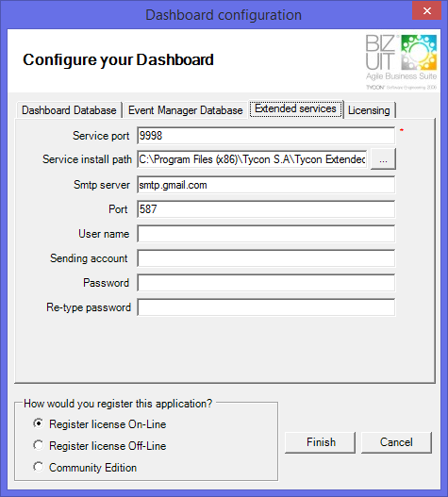Click the Smtp server text field
The image size is (448, 497).
[x=266, y=185]
